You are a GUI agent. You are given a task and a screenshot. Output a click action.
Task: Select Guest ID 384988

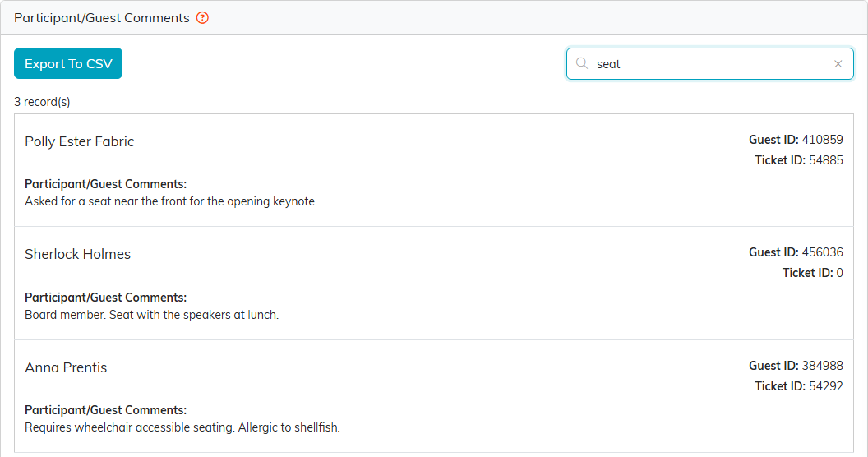coord(796,366)
